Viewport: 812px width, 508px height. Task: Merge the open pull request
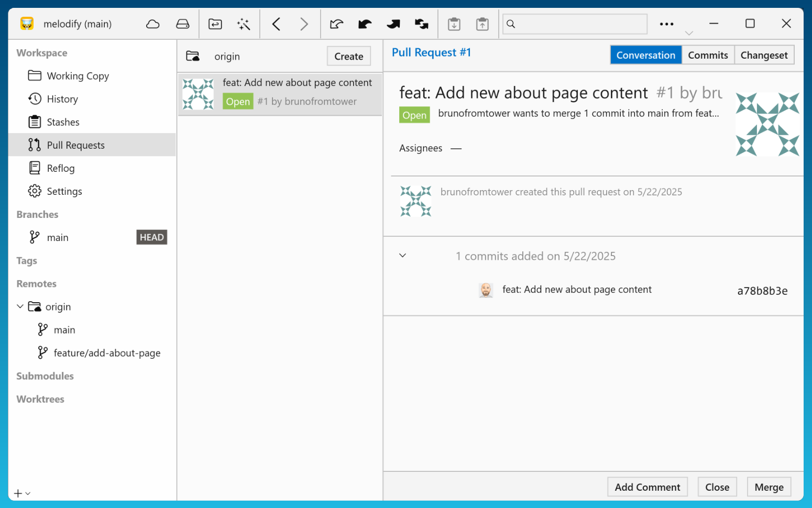769,487
